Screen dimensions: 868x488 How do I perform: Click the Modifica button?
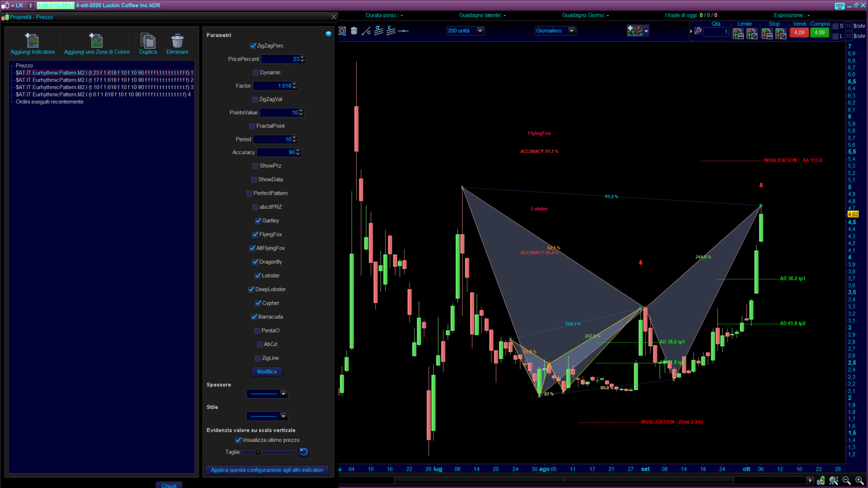267,371
